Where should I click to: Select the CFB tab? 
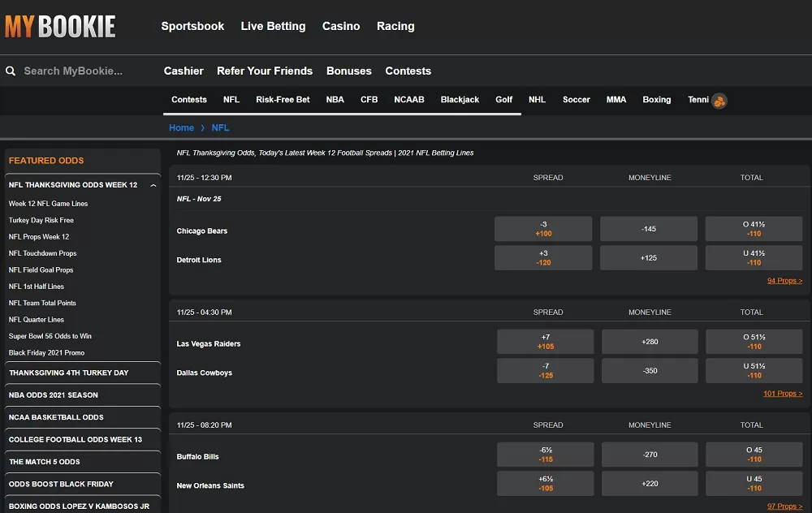369,99
